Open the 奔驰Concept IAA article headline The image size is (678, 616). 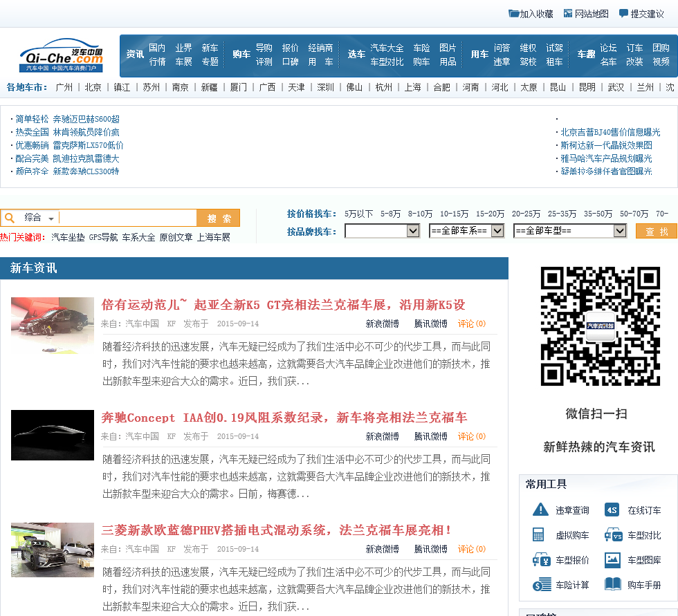tap(284, 418)
